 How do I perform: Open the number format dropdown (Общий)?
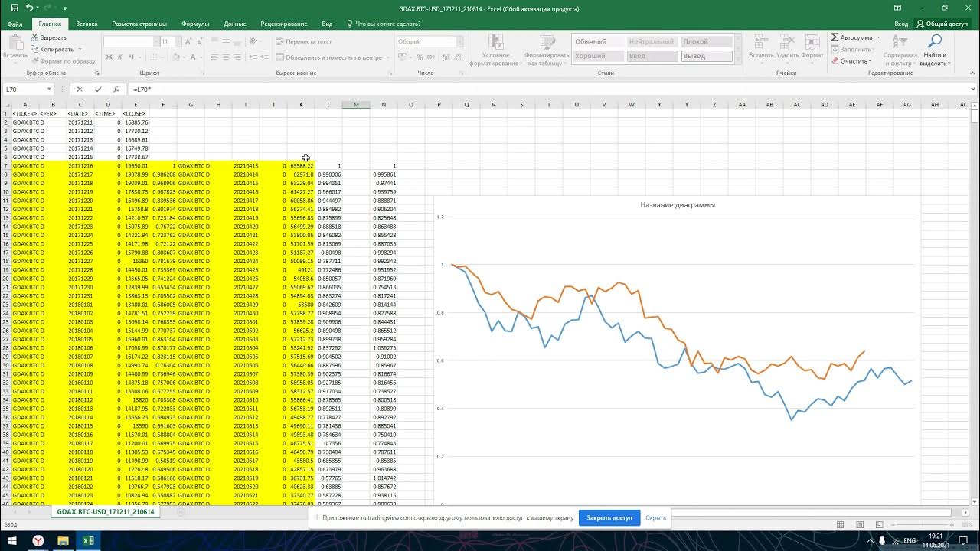(x=461, y=42)
